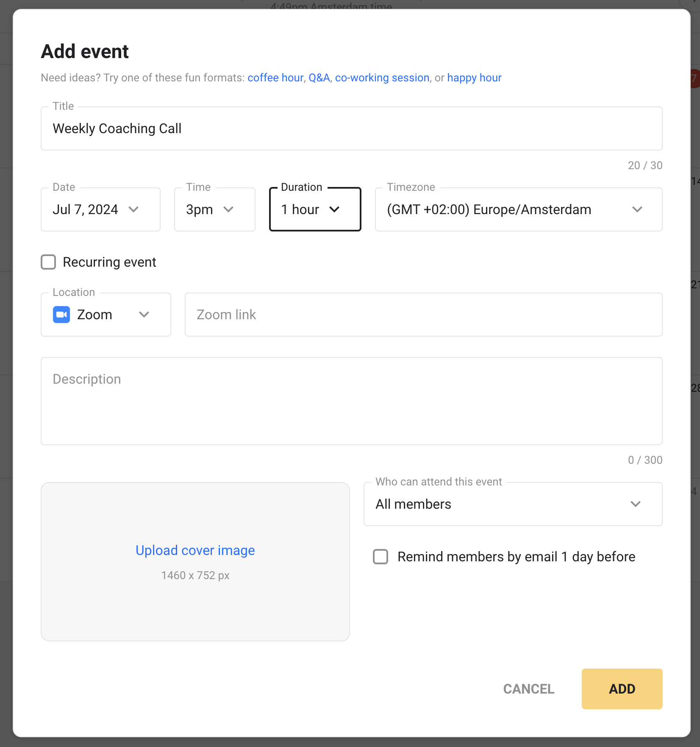Enable the Recurring event checkbox

(48, 262)
